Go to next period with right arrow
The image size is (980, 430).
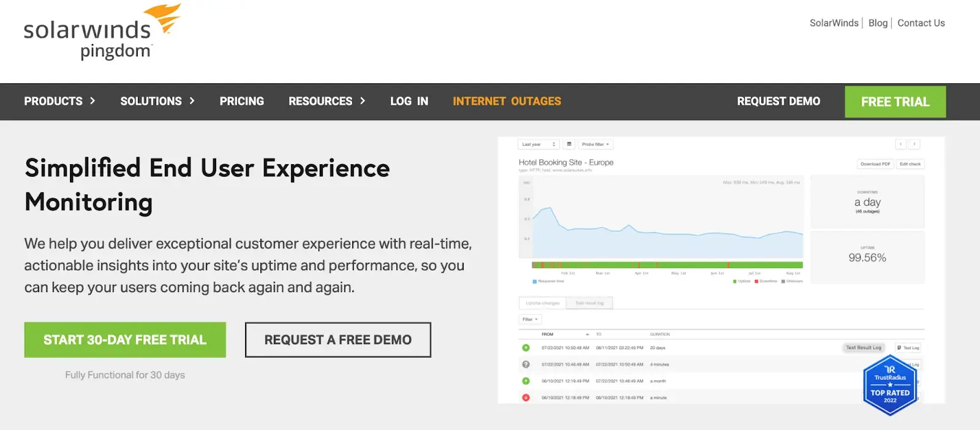(914, 145)
